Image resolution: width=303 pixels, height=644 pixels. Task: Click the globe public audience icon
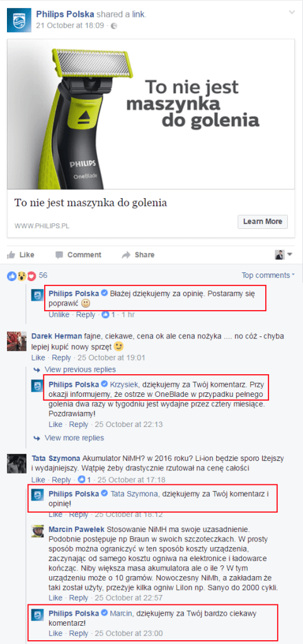pyautogui.click(x=114, y=25)
